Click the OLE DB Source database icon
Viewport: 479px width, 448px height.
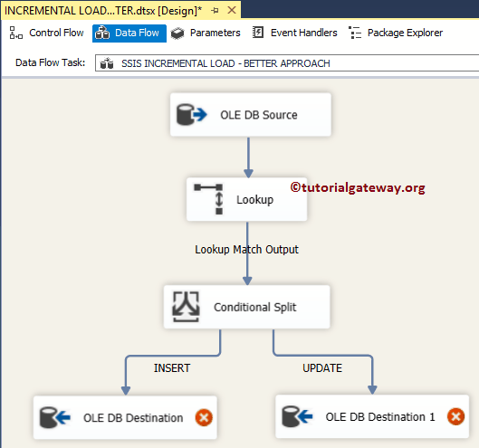click(192, 115)
